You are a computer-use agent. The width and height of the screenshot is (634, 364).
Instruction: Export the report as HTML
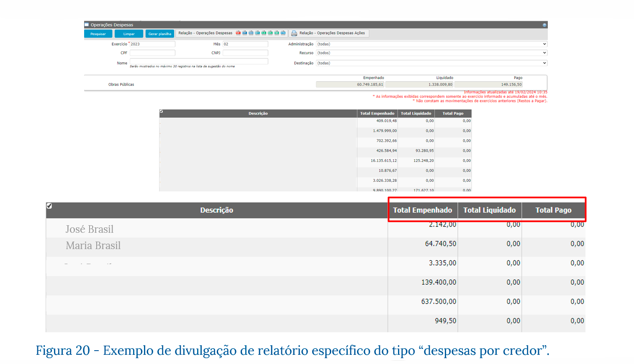coord(283,33)
